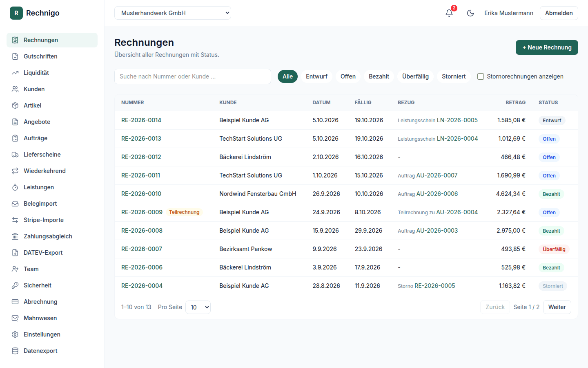This screenshot has width=588, height=368.
Task: Open Auftrag AU-2026-0007 reference
Action: pyautogui.click(x=437, y=175)
